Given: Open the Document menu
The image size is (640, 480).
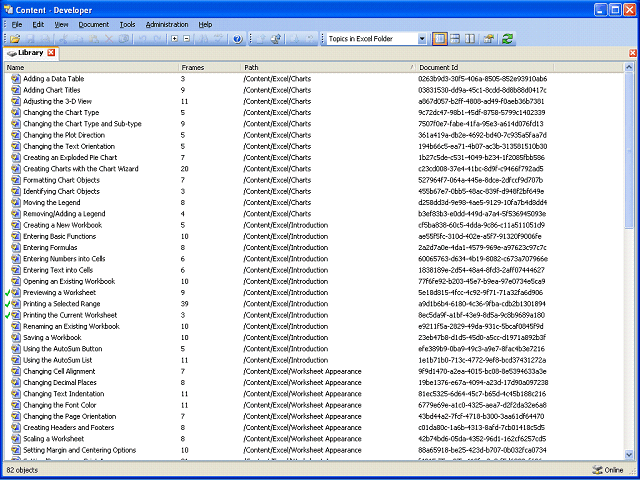Looking at the screenshot, I should tap(94, 24).
